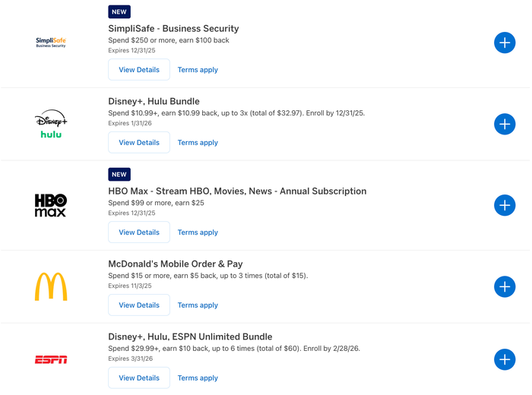Select the HBO Max annual subscription title
The height and width of the screenshot is (395, 532).
237,191
